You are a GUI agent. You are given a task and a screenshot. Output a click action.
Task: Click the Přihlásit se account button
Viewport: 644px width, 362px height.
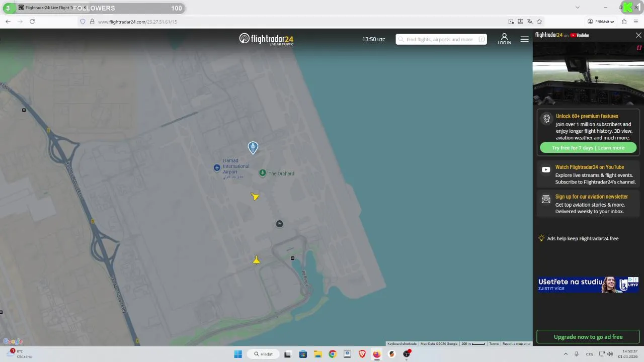coord(601,22)
